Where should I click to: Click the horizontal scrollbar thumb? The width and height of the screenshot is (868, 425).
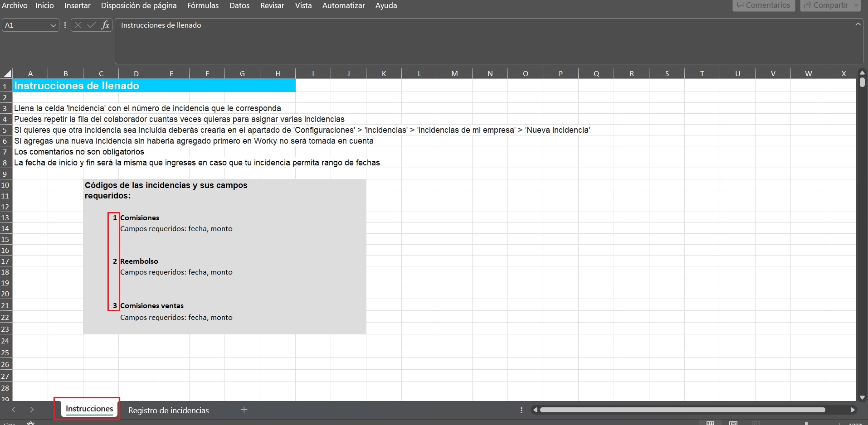(683, 410)
